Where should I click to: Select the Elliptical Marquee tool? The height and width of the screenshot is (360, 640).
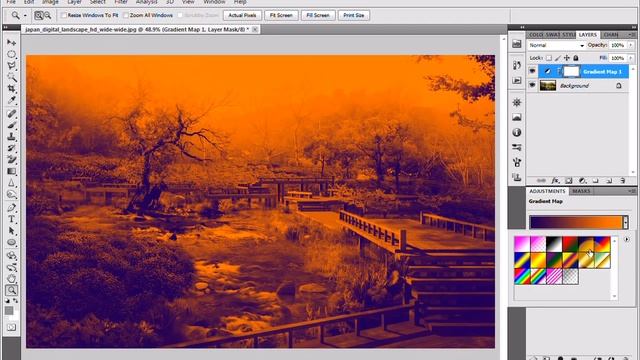point(11,54)
